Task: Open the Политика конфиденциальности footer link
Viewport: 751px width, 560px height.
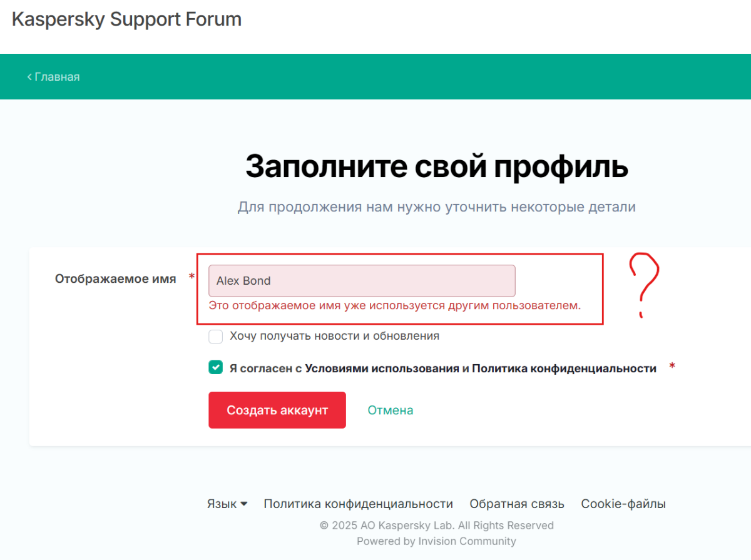Action: (x=358, y=504)
